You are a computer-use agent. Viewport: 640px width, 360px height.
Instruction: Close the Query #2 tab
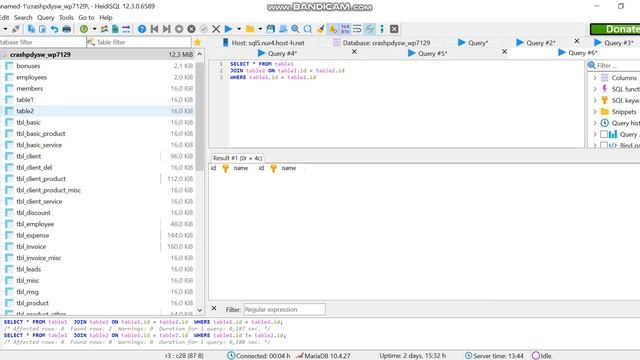click(x=577, y=41)
